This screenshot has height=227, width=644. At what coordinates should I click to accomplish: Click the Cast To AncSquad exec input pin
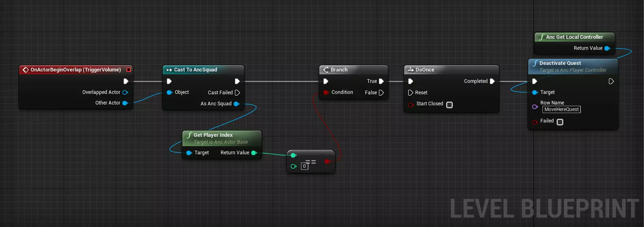169,81
